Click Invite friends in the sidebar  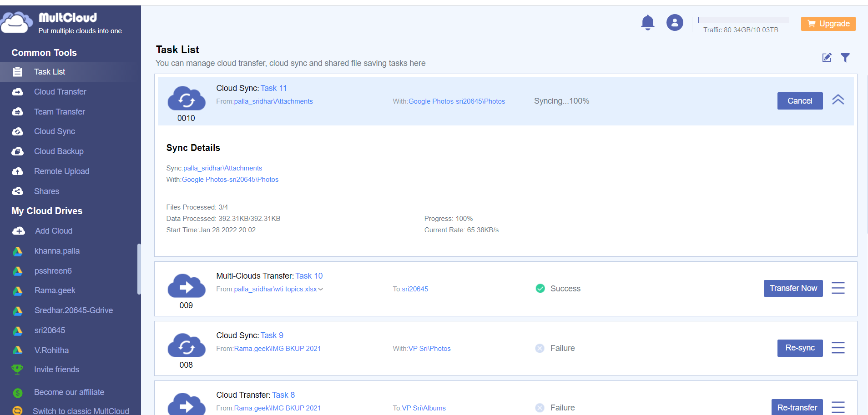[x=56, y=370]
